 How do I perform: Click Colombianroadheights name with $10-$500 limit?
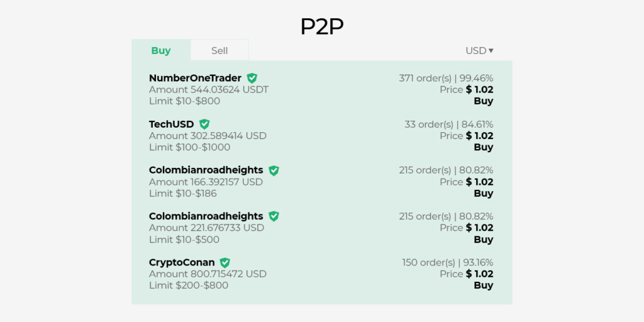(206, 216)
